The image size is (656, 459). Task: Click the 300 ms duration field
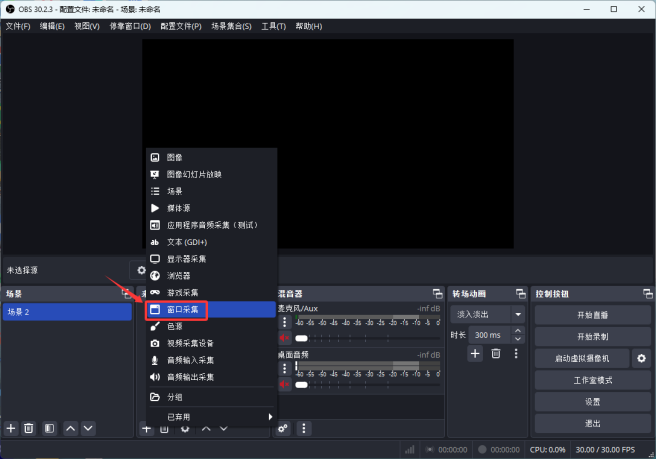click(x=489, y=335)
